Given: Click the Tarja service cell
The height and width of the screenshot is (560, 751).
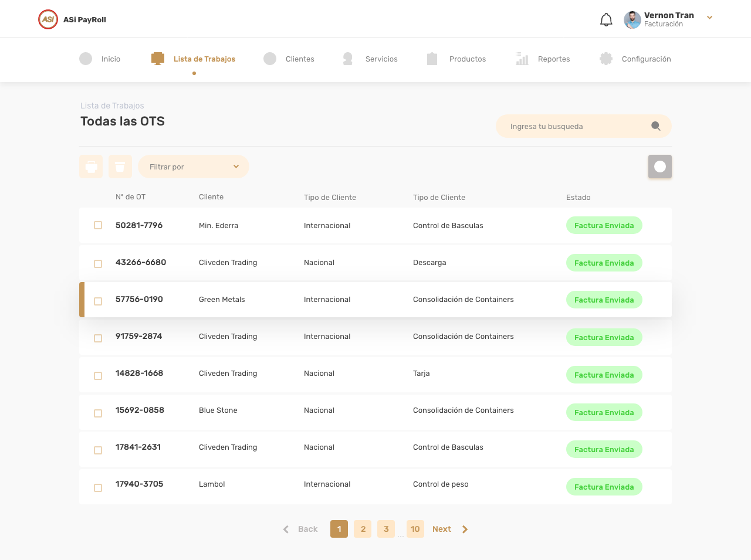Looking at the screenshot, I should [x=421, y=374].
